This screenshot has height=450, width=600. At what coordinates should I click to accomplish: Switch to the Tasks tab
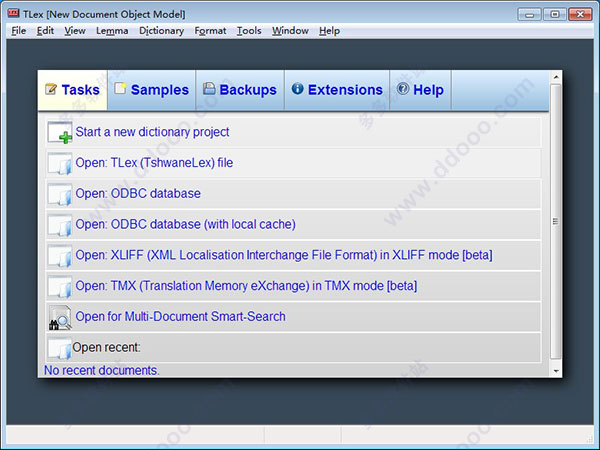(x=73, y=90)
